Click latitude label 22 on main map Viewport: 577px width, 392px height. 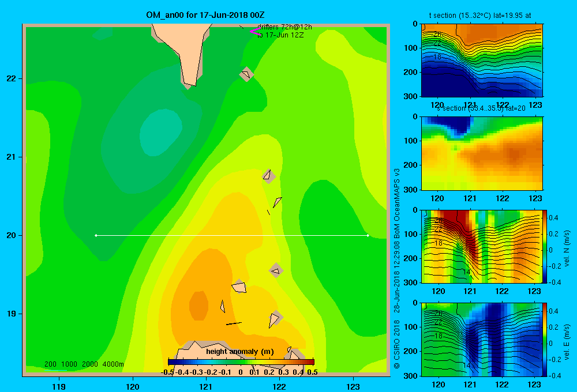coord(12,78)
